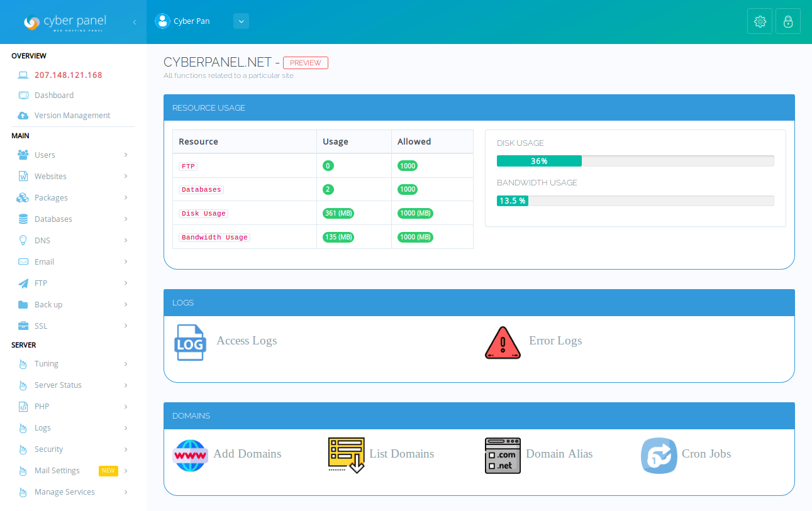
Task: Open the user dropdown next to Cyber Pan
Action: point(242,21)
